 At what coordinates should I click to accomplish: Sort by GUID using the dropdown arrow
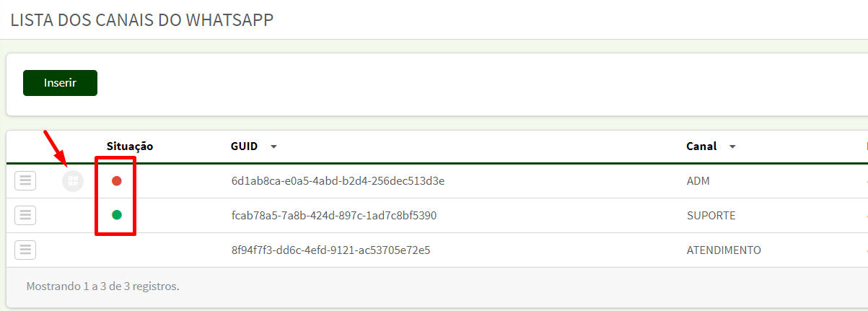point(273,146)
